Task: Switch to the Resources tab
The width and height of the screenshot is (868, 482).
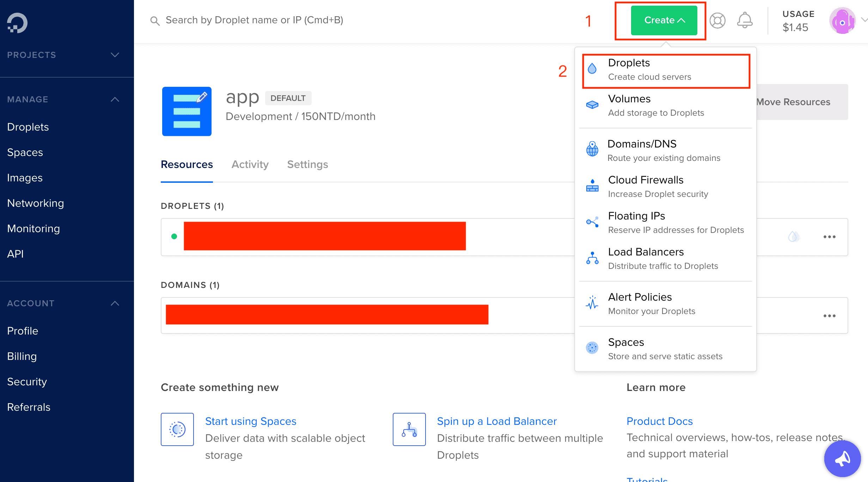Action: [187, 164]
